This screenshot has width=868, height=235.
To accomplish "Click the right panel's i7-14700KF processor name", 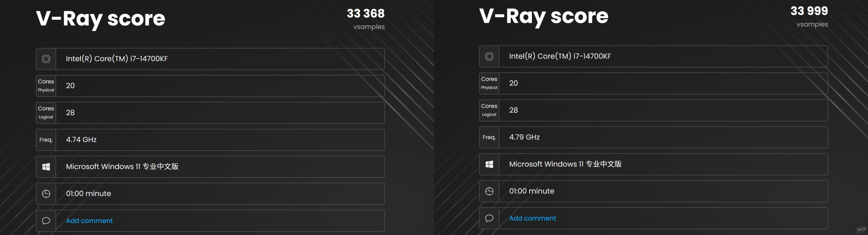I will (560, 56).
